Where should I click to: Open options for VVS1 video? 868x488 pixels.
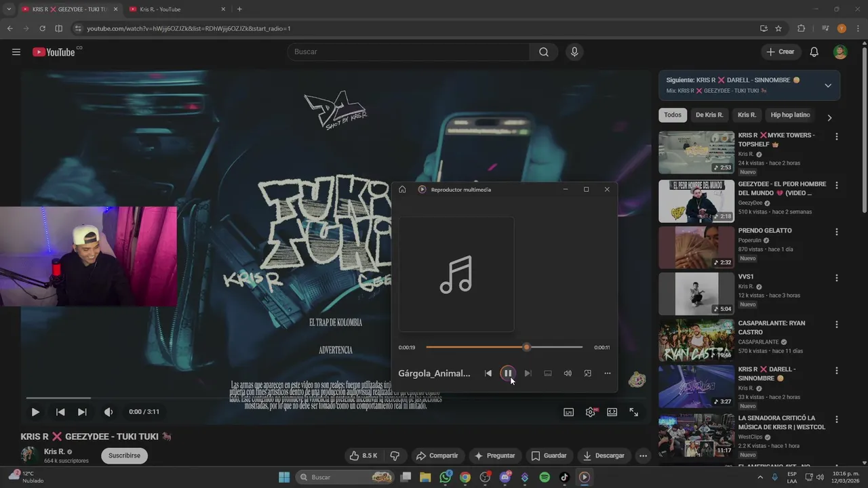836,278
